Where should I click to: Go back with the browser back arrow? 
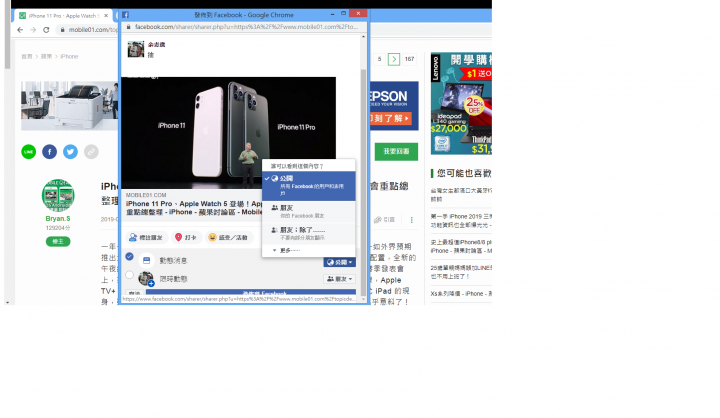pos(20,30)
